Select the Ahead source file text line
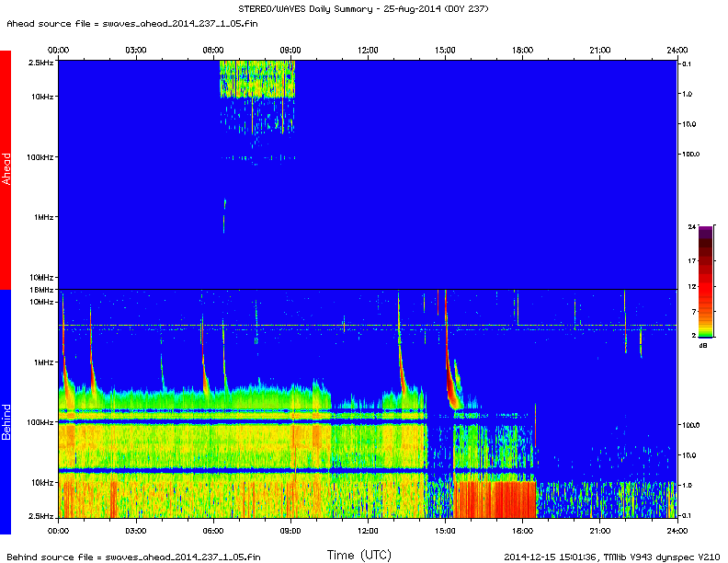Viewport: 728px width, 563px height. coord(132,24)
